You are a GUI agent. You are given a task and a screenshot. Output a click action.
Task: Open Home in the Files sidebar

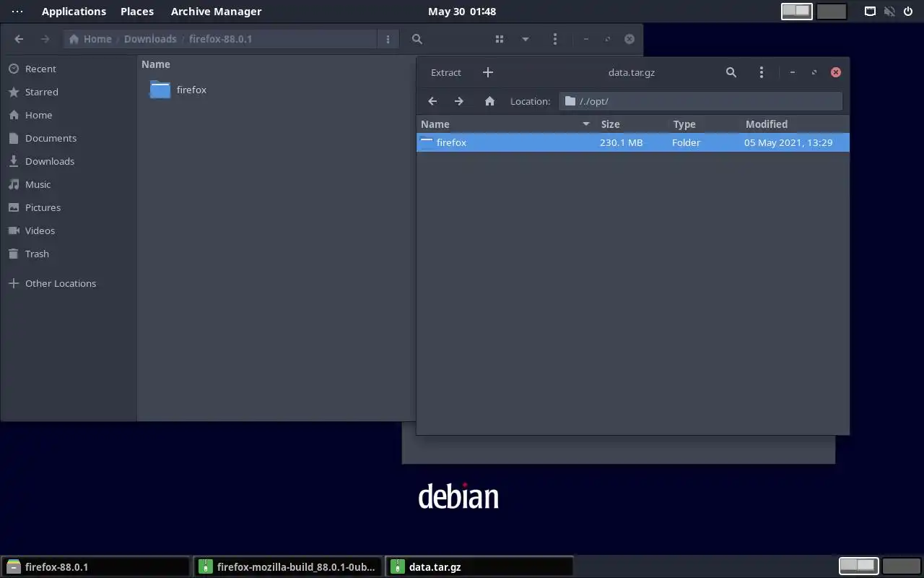point(69,115)
